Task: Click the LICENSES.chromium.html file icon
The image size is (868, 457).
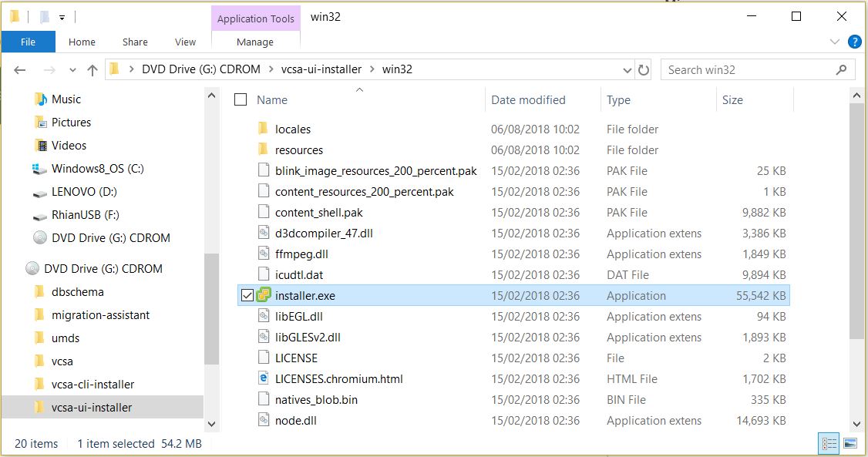Action: click(x=264, y=378)
